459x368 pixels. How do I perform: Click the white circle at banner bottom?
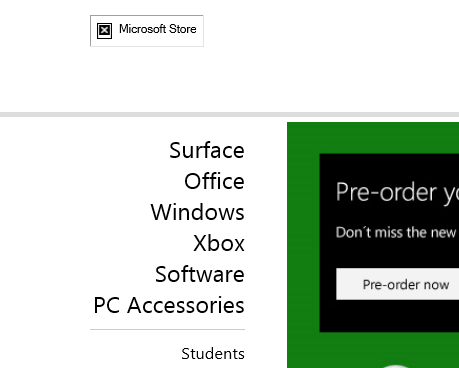coord(395,366)
